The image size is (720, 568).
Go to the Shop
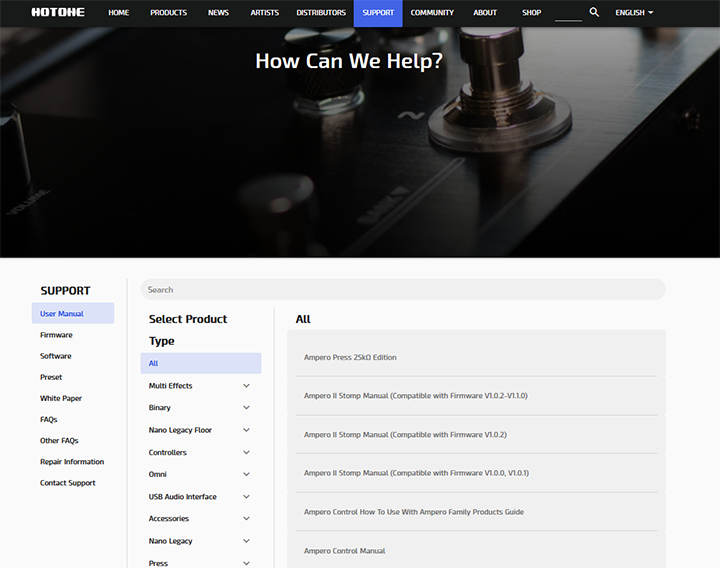tap(531, 13)
